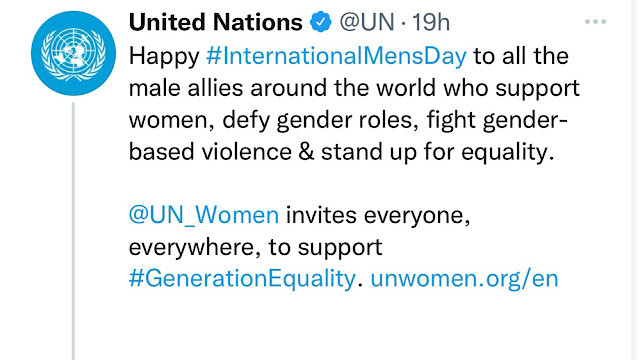The height and width of the screenshot is (360, 640).
Task: Click the gray thread line below the avatar
Action: click(73, 231)
